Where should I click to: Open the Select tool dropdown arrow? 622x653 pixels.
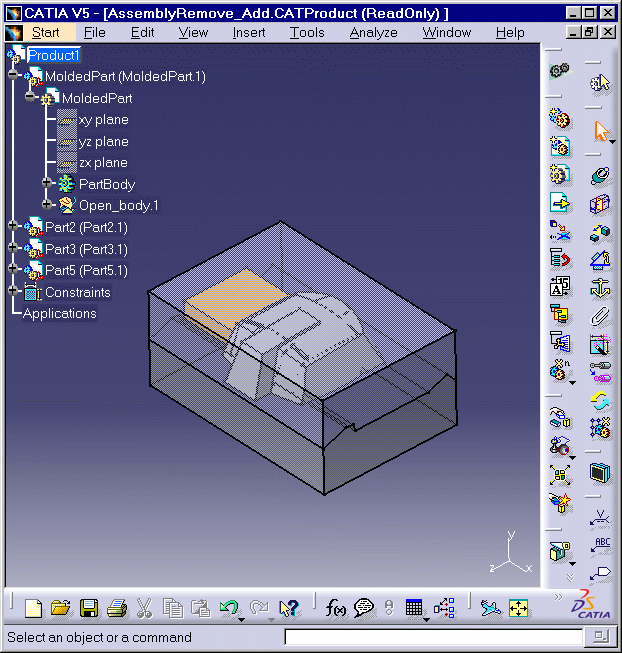pyautogui.click(x=612, y=142)
